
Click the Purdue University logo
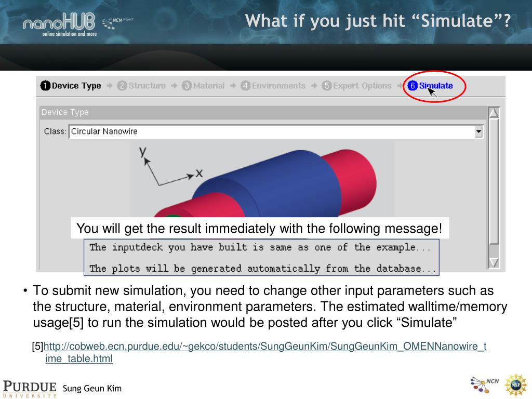point(30,389)
